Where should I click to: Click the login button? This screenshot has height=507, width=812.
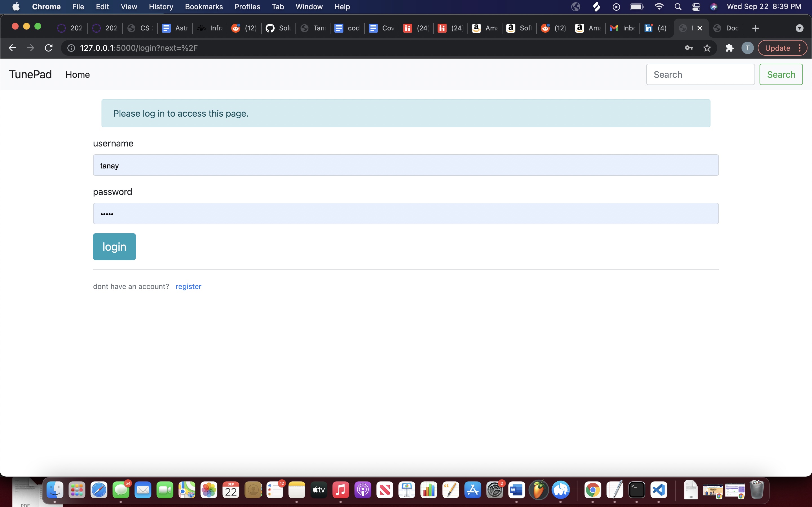(114, 246)
